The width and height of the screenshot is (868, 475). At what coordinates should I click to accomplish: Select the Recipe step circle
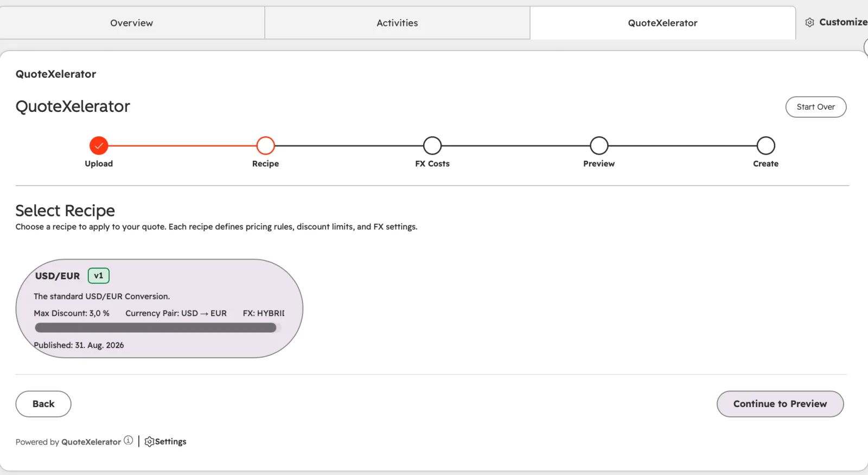[265, 145]
